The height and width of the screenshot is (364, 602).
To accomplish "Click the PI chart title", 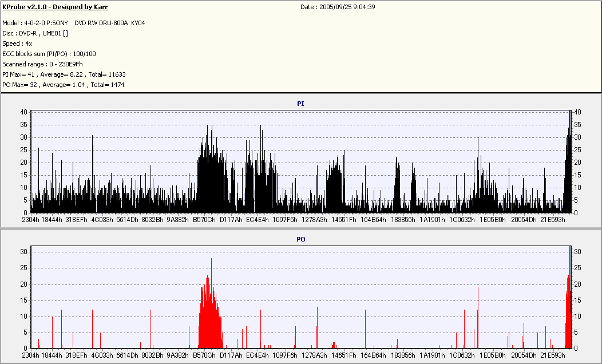I will click(x=300, y=104).
